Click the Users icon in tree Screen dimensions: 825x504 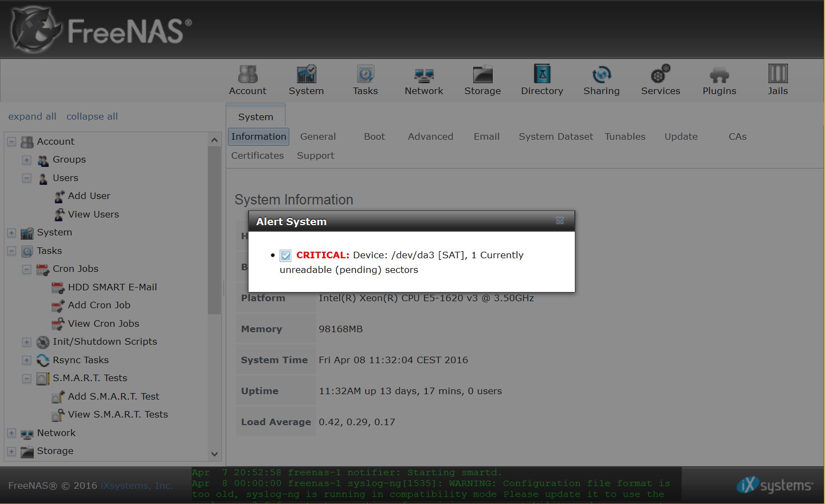(x=43, y=178)
